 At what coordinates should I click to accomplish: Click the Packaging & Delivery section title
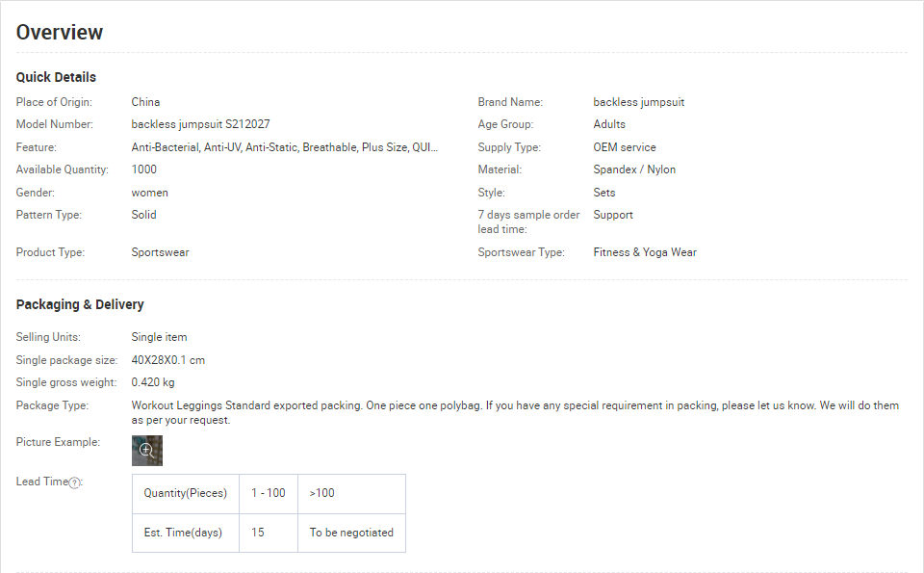[x=80, y=304]
